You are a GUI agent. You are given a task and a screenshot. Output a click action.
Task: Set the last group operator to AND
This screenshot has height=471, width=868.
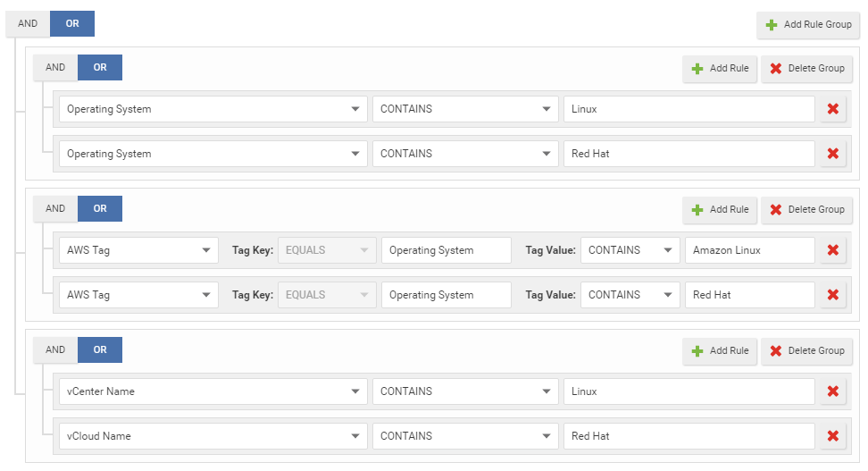click(x=55, y=350)
